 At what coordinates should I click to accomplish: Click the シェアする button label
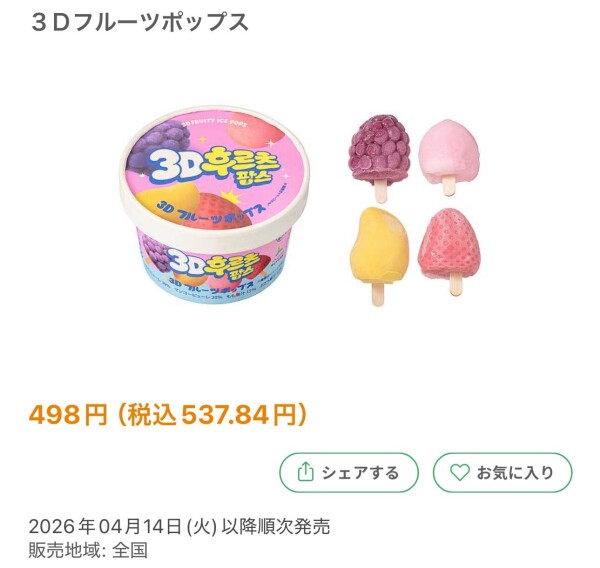(360, 473)
